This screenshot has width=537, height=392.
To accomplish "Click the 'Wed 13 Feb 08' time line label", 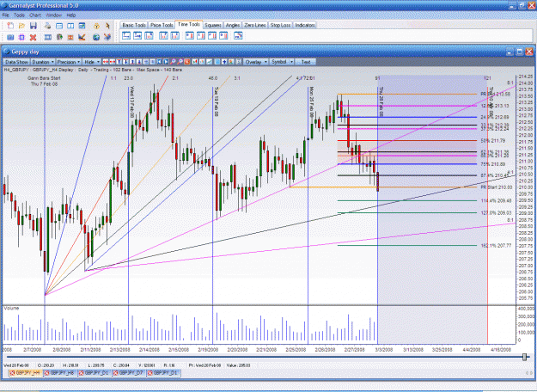I will 131,101.
